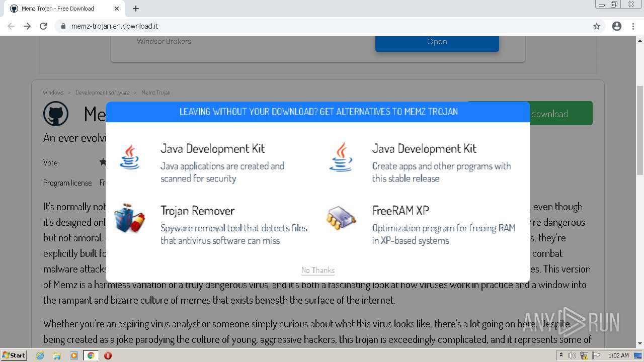The image size is (644, 362).
Task: Open the network tray icon
Action: [584, 355]
